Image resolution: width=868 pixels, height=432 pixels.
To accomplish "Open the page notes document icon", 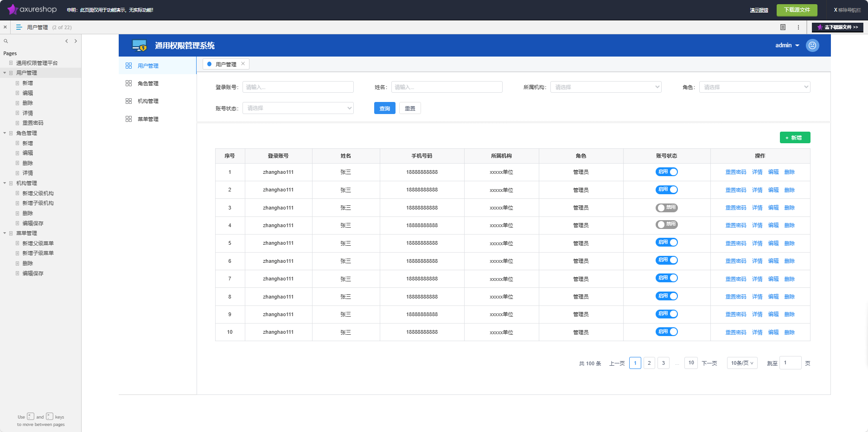I will (x=783, y=27).
